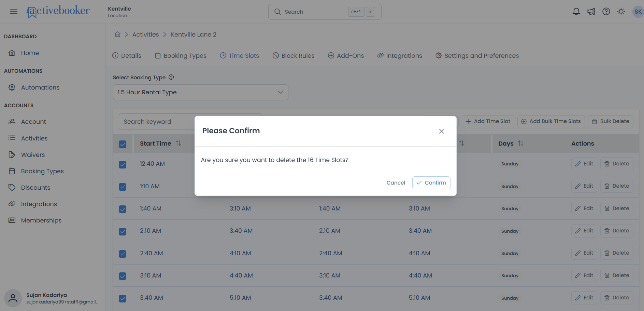The height and width of the screenshot is (311, 644).
Task: Click Select Booking Type help icon
Action: click(171, 77)
